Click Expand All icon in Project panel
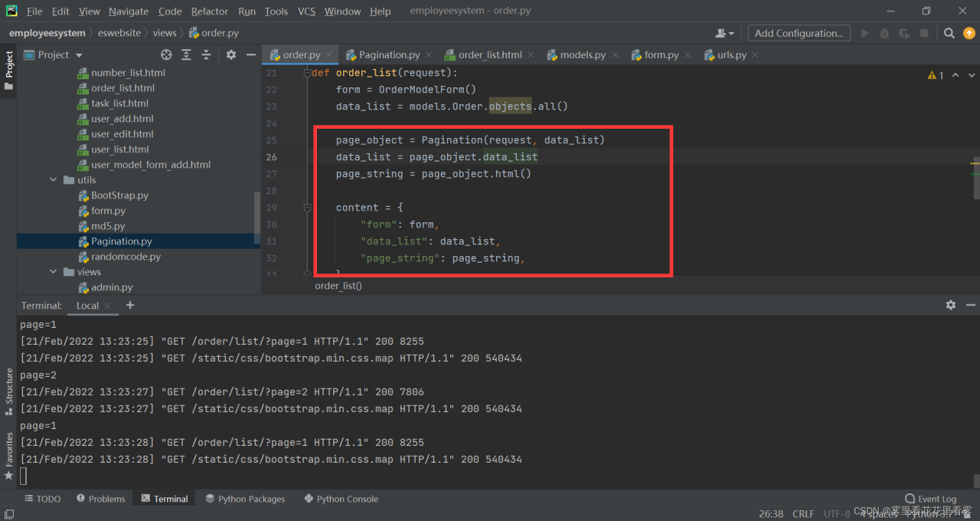 click(186, 54)
